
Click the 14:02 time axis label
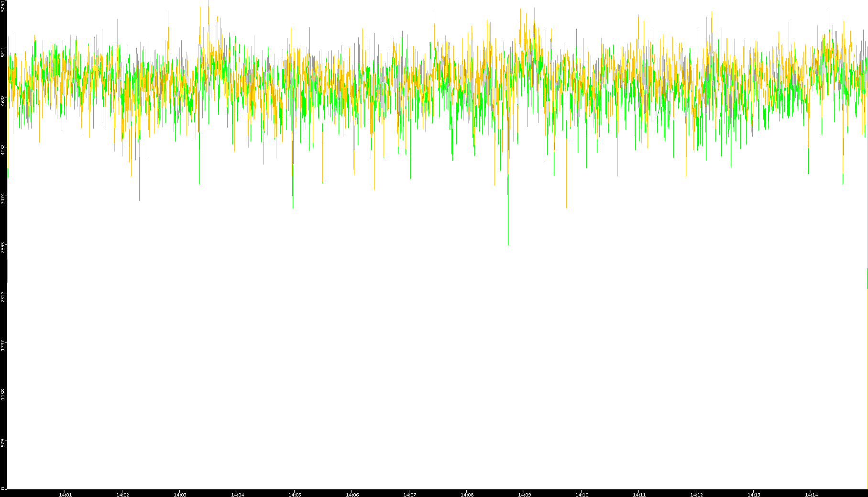pos(122,495)
